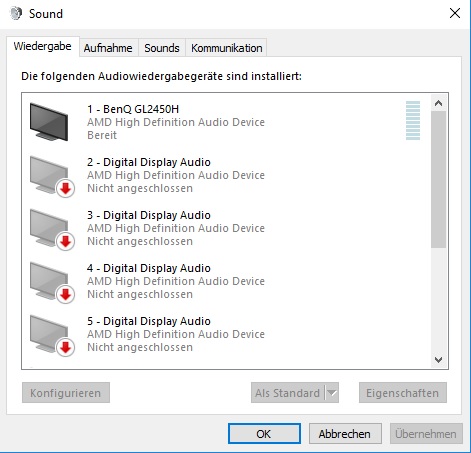
Task: Click device 2 Digital Display Audio icon
Action: coord(51,176)
